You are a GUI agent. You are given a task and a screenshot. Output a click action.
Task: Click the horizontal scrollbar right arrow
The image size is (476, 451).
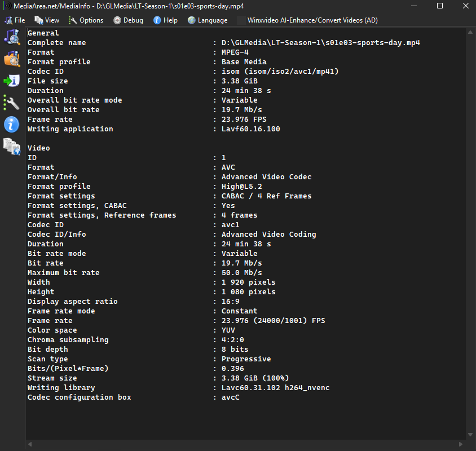tap(461, 444)
